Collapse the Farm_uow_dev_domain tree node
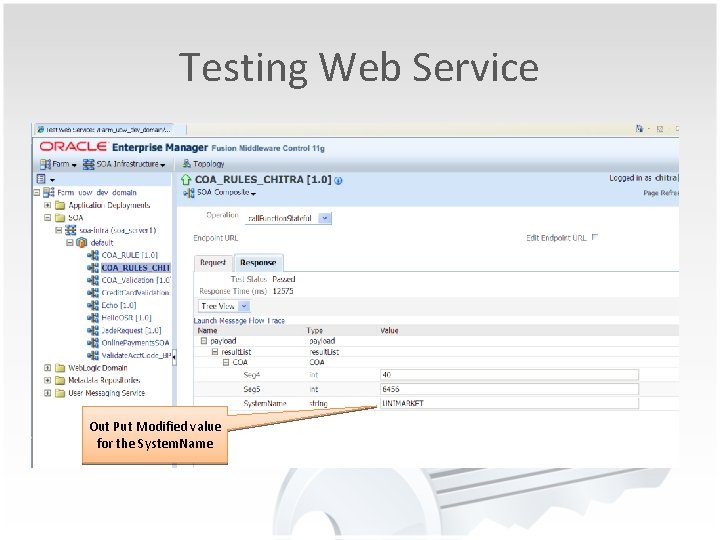The width and height of the screenshot is (720, 540). (37, 192)
